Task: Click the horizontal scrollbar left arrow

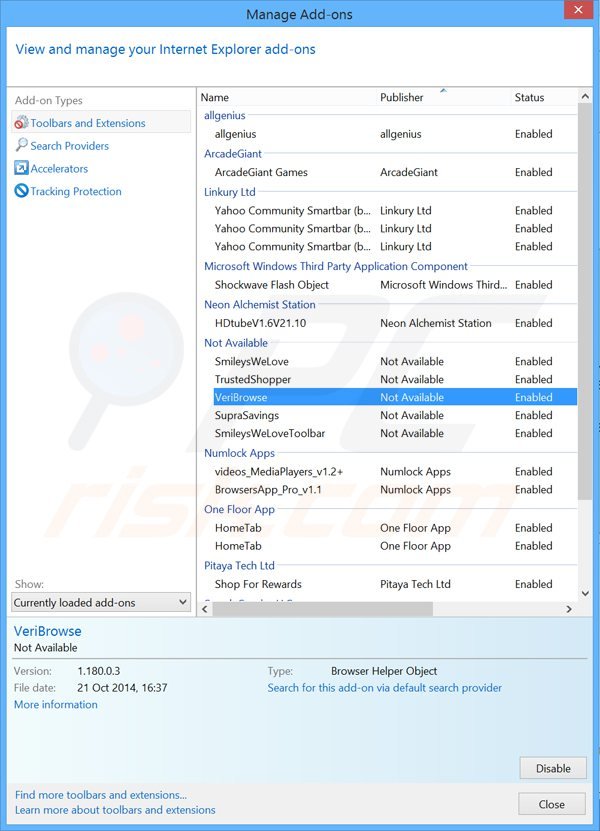Action: (205, 609)
